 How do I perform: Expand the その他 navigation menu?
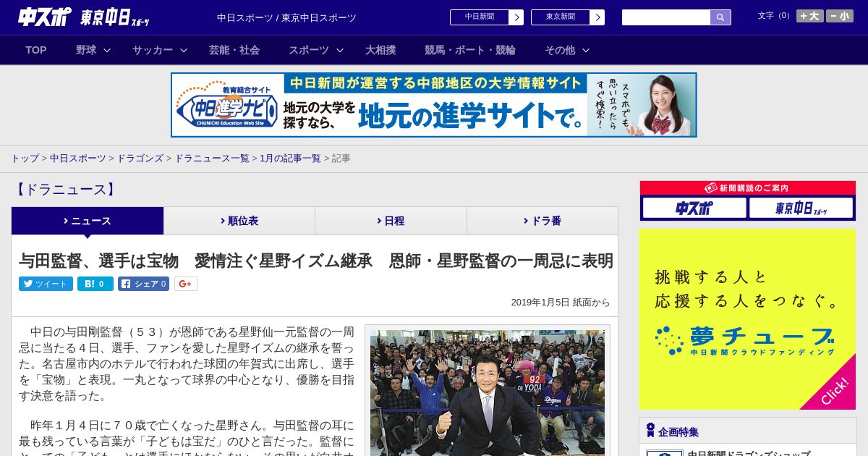click(x=567, y=50)
